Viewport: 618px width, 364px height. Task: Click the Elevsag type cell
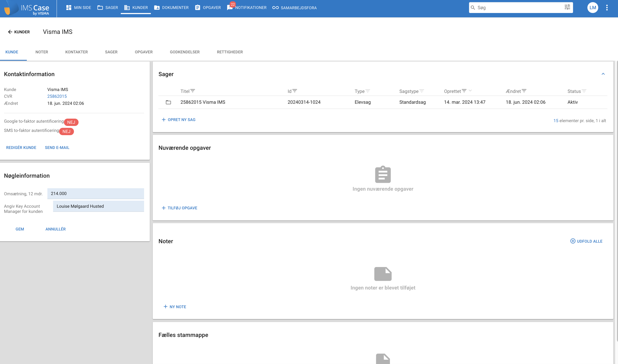[x=363, y=102]
